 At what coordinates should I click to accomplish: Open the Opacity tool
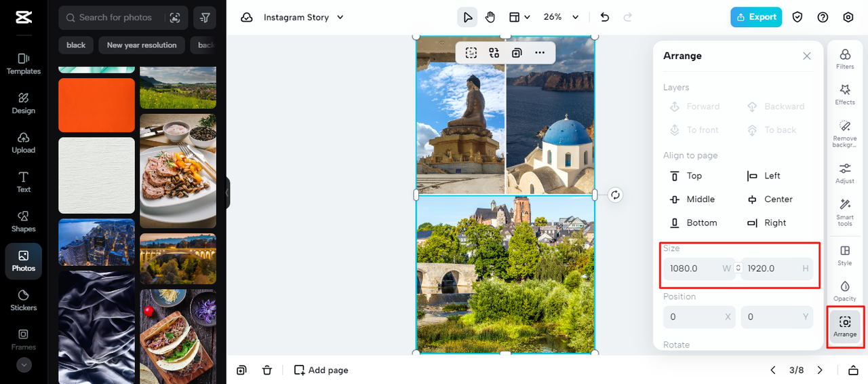(845, 290)
